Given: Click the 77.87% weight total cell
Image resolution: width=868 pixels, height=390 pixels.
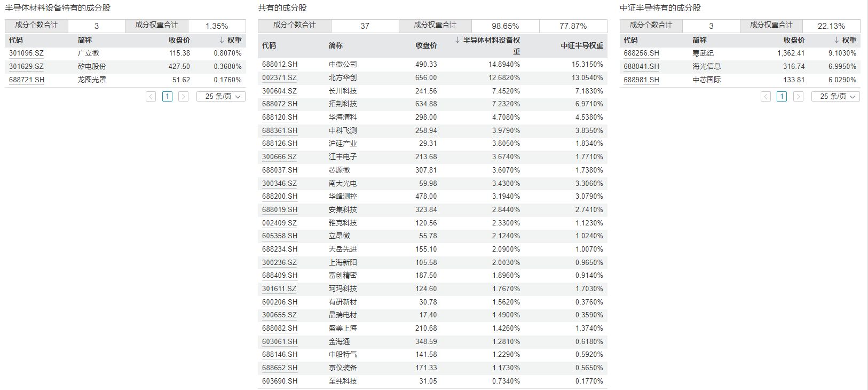Looking at the screenshot, I should click(x=573, y=26).
